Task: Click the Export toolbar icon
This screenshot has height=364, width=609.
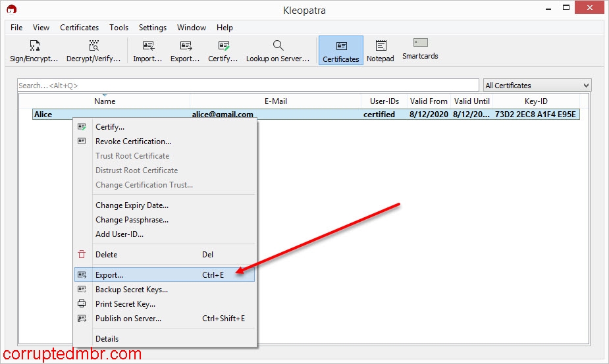Action: coord(185,51)
